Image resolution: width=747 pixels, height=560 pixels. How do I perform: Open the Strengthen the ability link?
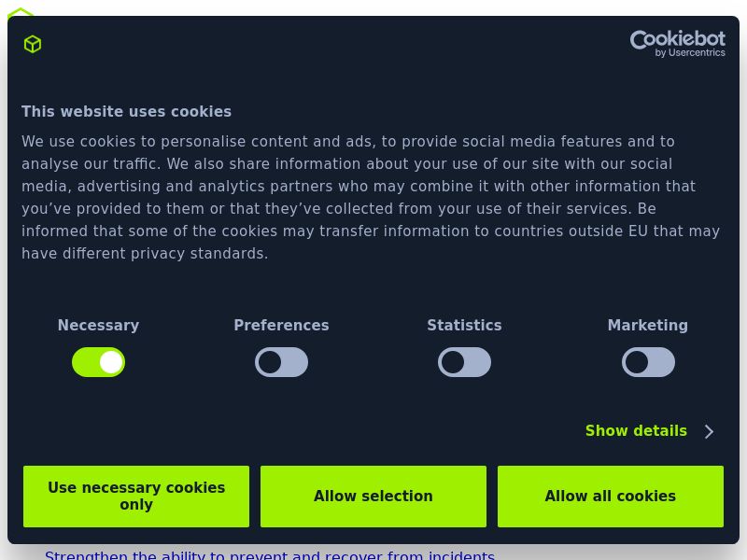tap(270, 555)
